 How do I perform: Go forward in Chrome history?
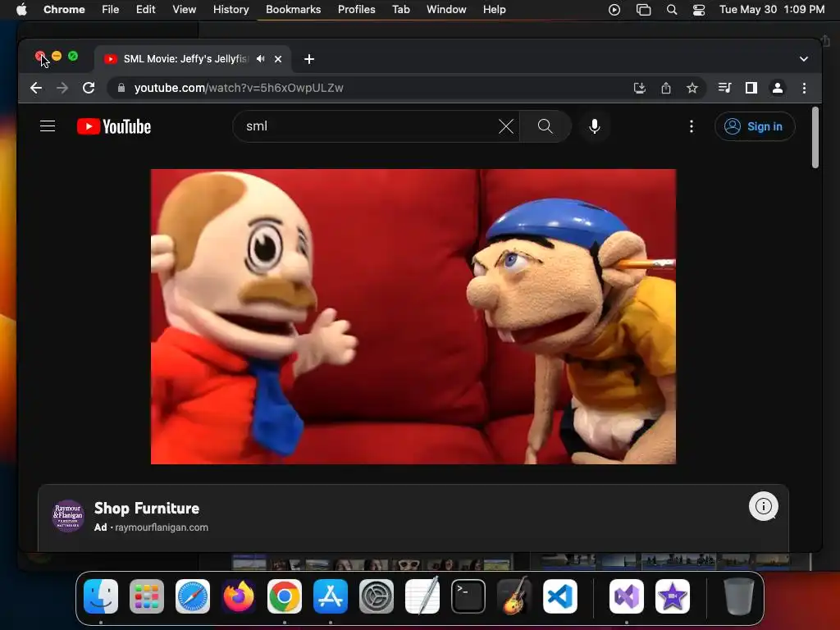tap(62, 88)
